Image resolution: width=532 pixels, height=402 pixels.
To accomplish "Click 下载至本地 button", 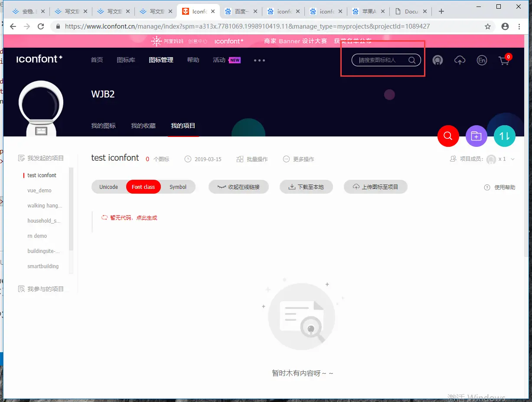I will pos(307,187).
